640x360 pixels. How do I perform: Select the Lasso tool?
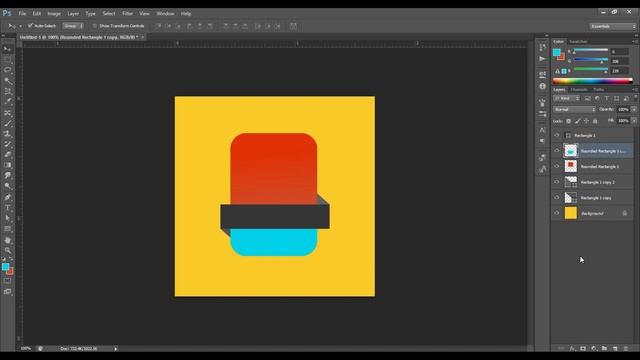pos(7,70)
